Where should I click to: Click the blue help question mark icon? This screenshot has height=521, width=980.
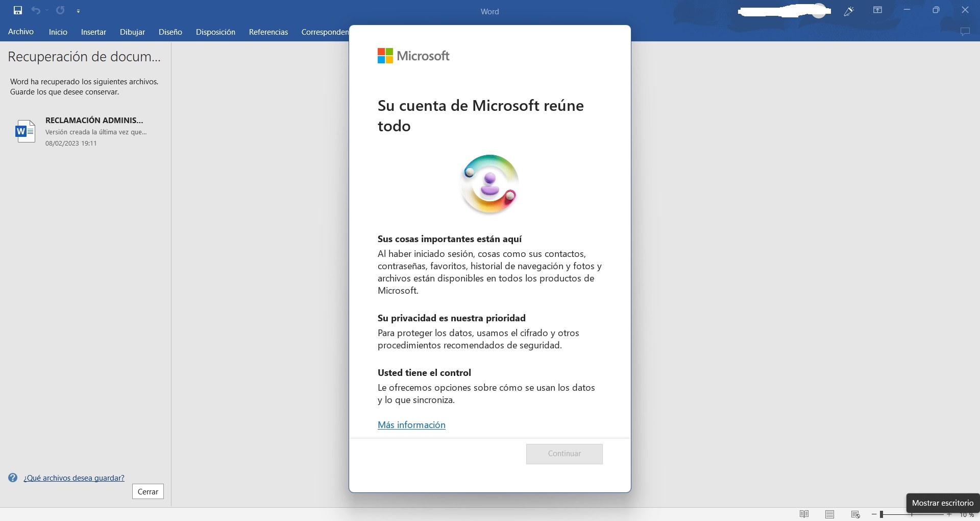click(x=13, y=478)
